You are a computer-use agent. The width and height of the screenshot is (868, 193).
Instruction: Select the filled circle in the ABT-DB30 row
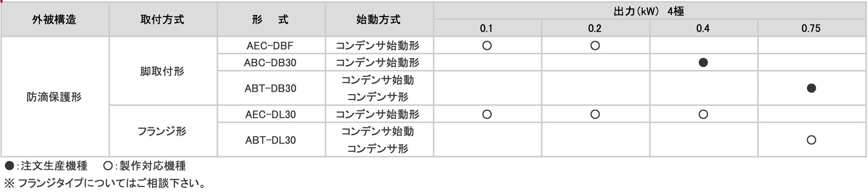811,88
